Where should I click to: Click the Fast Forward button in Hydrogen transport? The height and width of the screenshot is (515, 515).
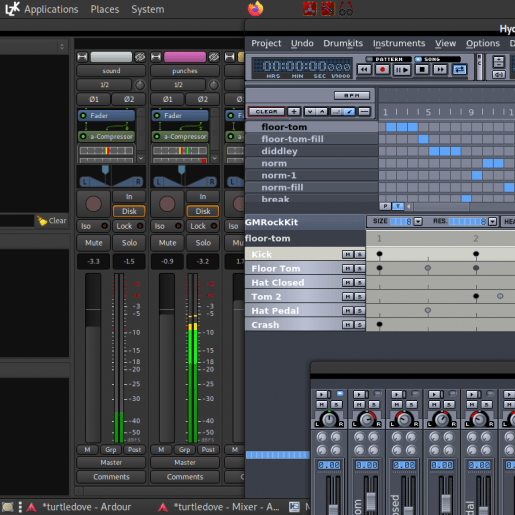[440, 70]
